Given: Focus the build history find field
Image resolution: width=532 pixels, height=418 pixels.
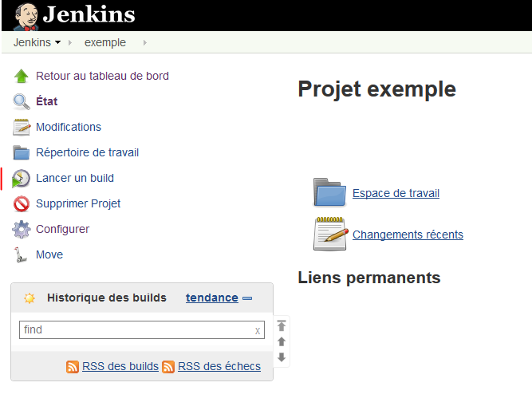Looking at the screenshot, I should click(x=136, y=329).
